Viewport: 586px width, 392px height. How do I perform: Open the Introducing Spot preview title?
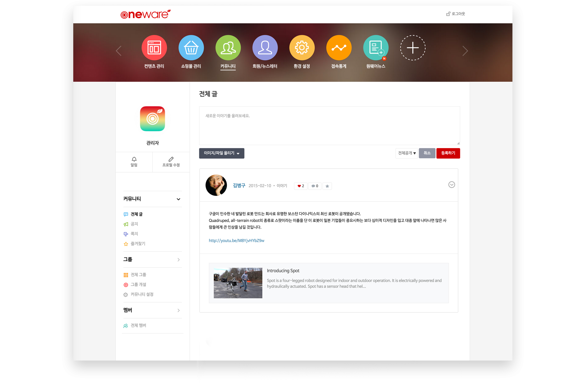tap(283, 271)
